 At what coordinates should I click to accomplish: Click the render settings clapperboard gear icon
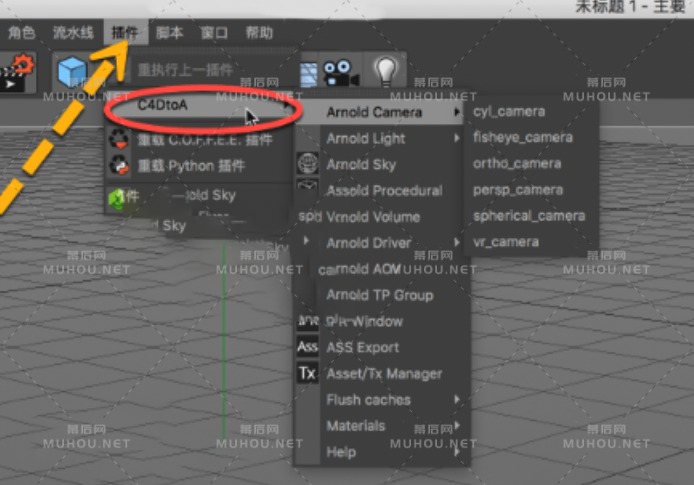[x=16, y=72]
